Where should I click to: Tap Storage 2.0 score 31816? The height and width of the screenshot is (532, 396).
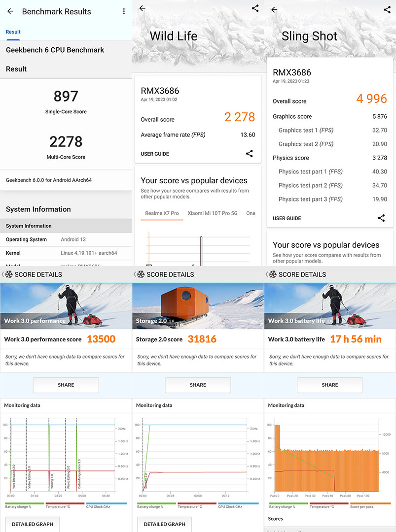202,339
